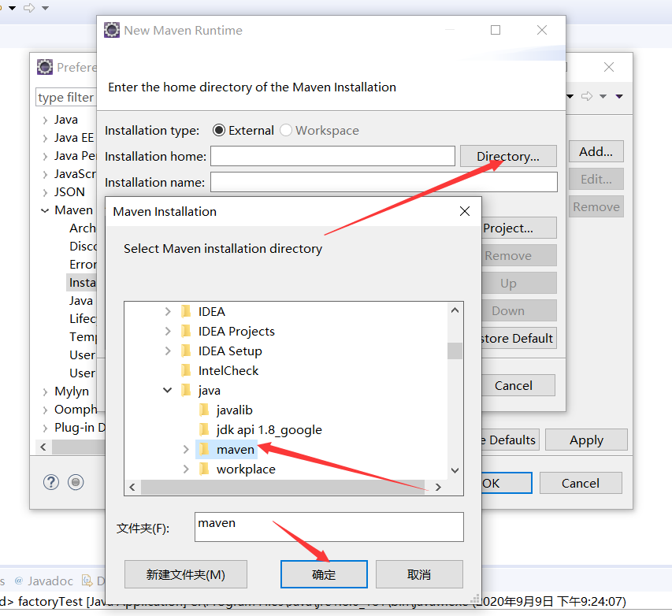Select the javalib folder icon

click(x=204, y=410)
